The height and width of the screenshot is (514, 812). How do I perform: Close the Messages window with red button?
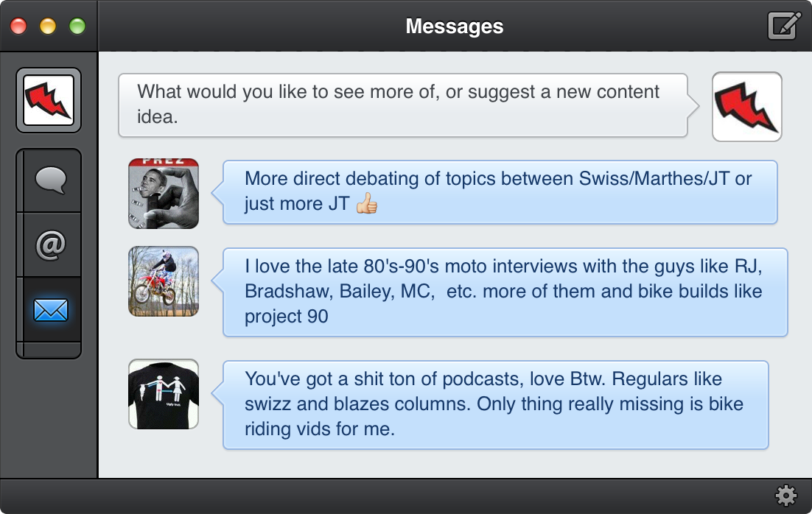coord(18,27)
